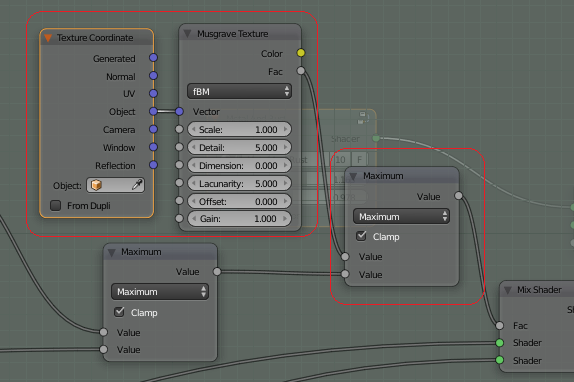Click the Gain input socket
This screenshot has width=574, height=382.
179,218
